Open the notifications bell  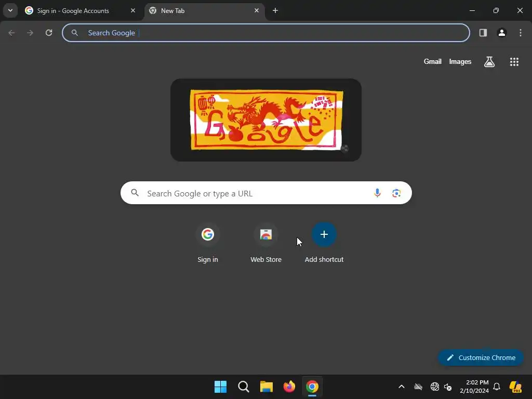(497, 387)
